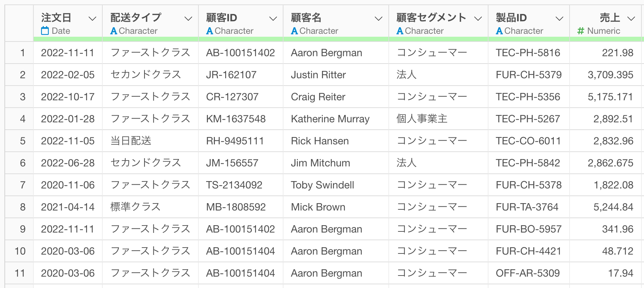Image resolution: width=644 pixels, height=288 pixels.
Task: Click the Character type icon under 製品ID
Action: [x=499, y=31]
